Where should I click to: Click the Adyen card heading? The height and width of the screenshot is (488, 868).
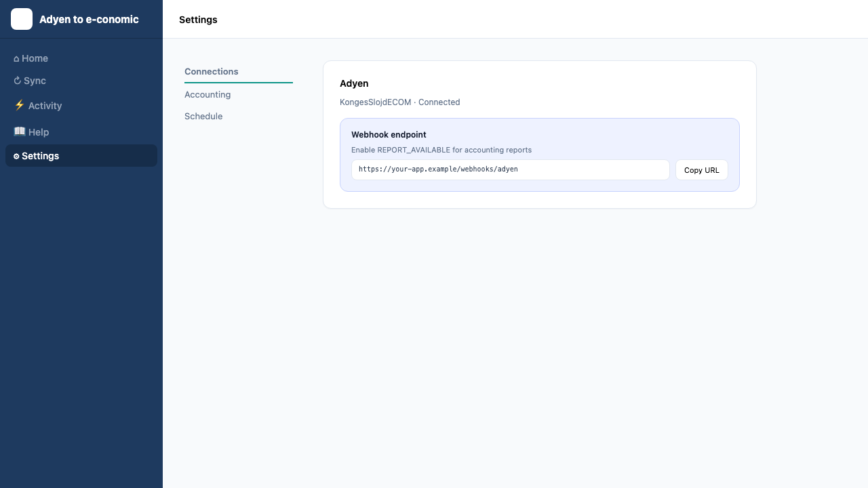click(x=354, y=83)
